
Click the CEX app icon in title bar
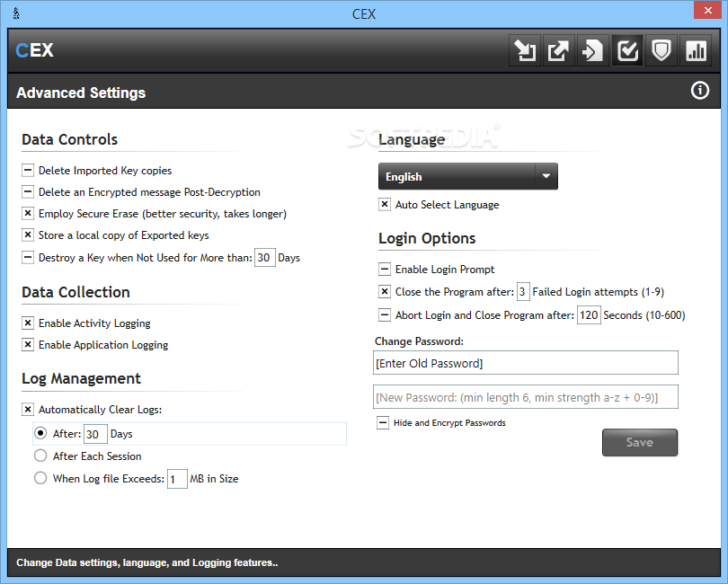pyautogui.click(x=16, y=14)
